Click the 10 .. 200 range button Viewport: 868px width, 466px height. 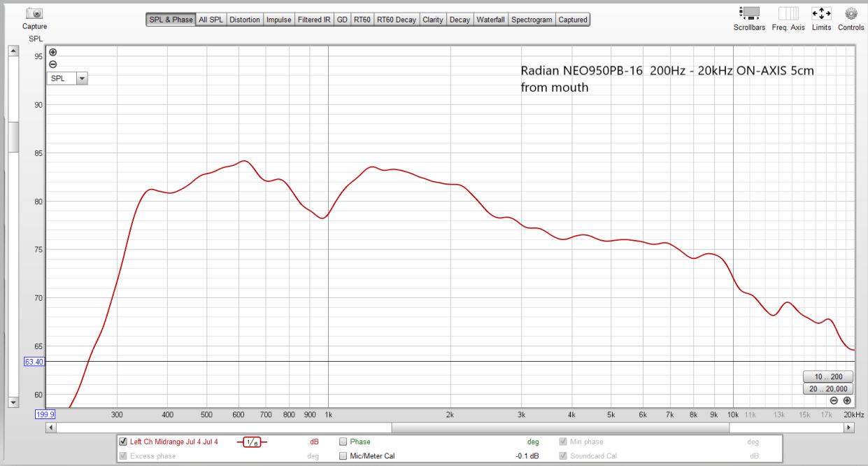click(x=828, y=376)
